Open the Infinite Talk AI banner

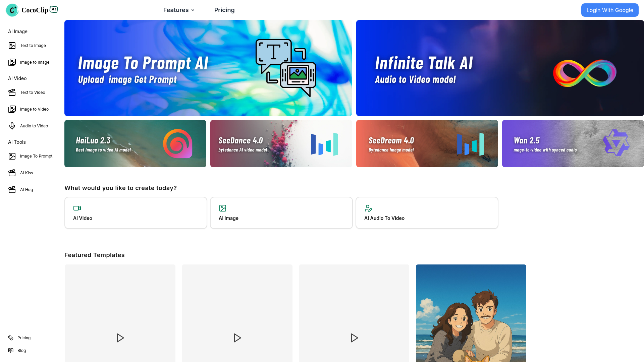500,68
